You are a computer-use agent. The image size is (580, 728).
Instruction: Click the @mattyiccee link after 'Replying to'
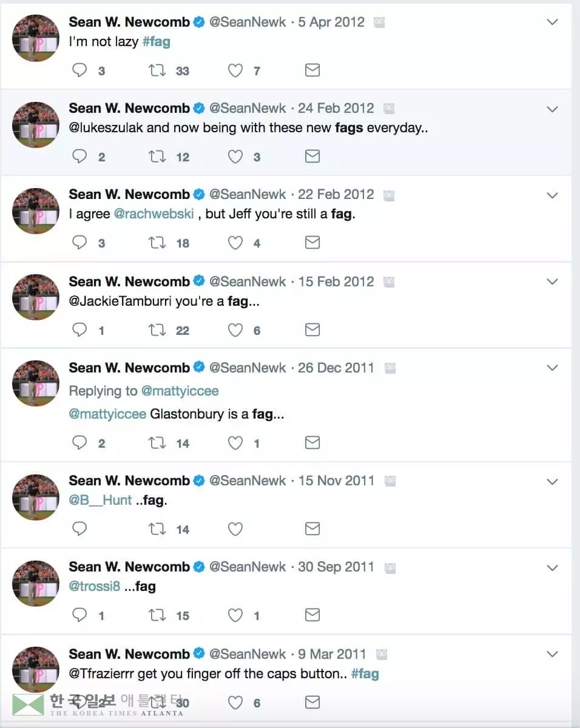tap(180, 391)
